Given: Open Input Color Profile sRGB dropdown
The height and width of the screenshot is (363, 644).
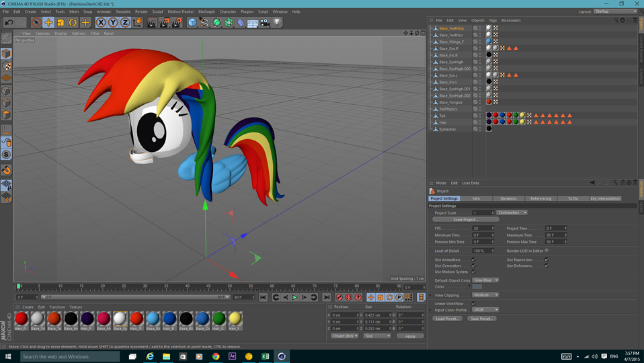Looking at the screenshot, I should tap(485, 310).
